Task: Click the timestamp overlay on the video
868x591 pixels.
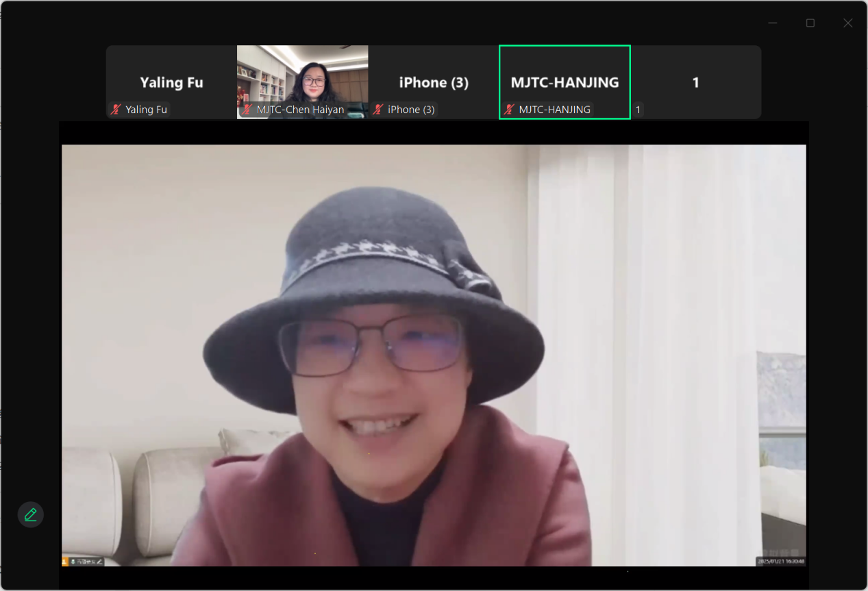Action: (780, 562)
